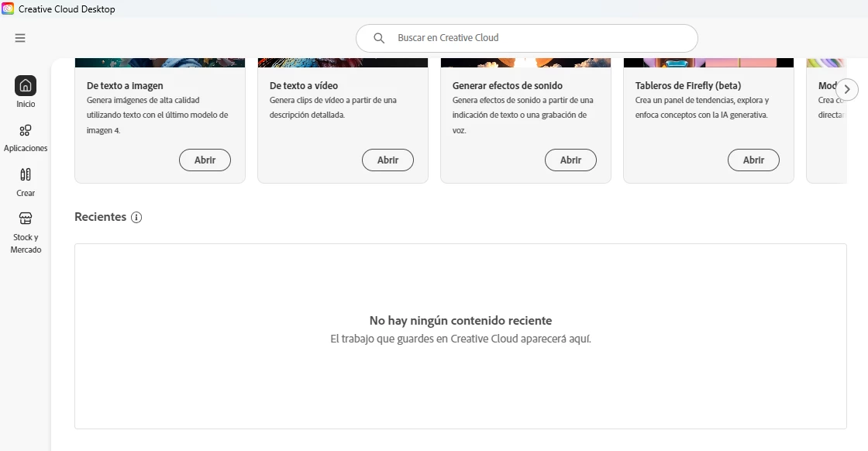Focus the Buscar en Creative Cloud field
Image resolution: width=868 pixels, height=451 pixels.
pos(526,38)
